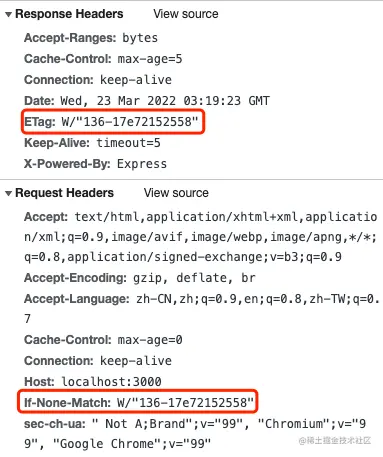The width and height of the screenshot is (383, 457).
Task: Click the Response Headers section title
Action: point(69,14)
